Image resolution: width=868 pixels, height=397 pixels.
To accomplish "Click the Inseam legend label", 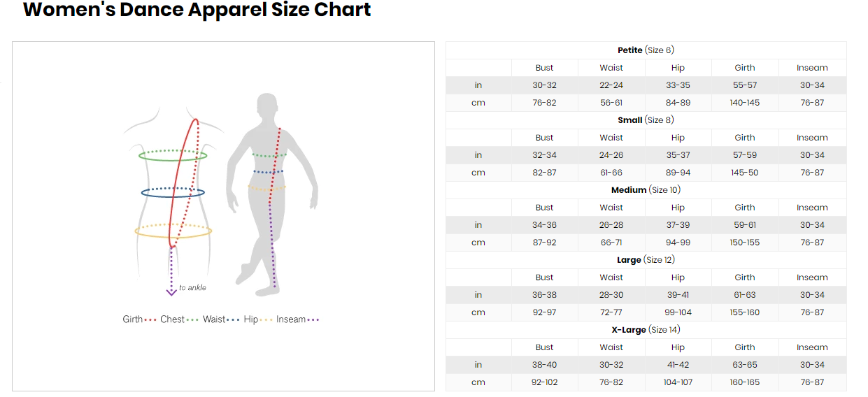I will 291,319.
